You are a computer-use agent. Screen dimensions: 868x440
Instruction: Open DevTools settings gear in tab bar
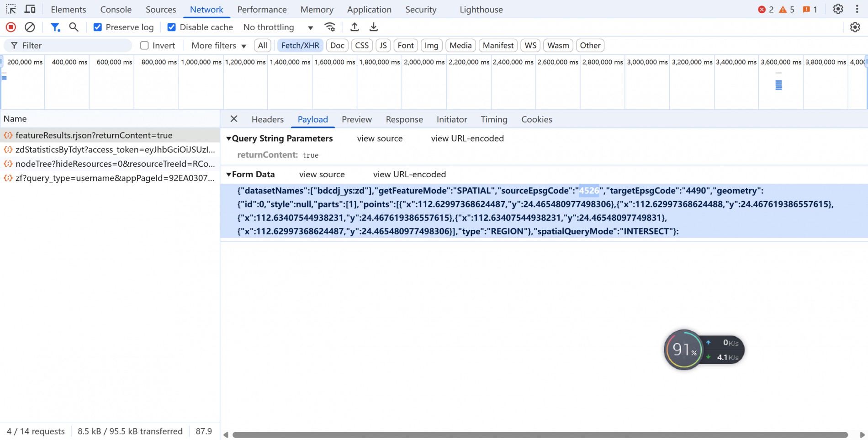click(838, 9)
